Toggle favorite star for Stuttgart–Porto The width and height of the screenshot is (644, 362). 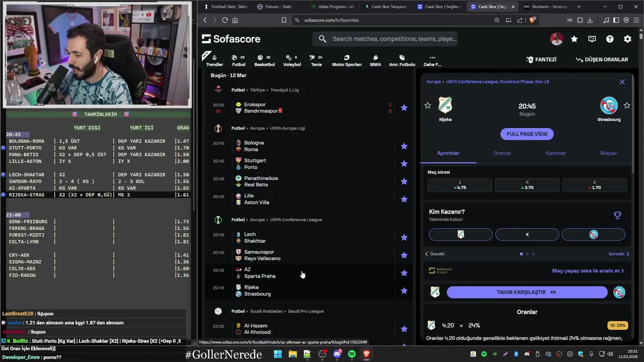click(x=404, y=164)
